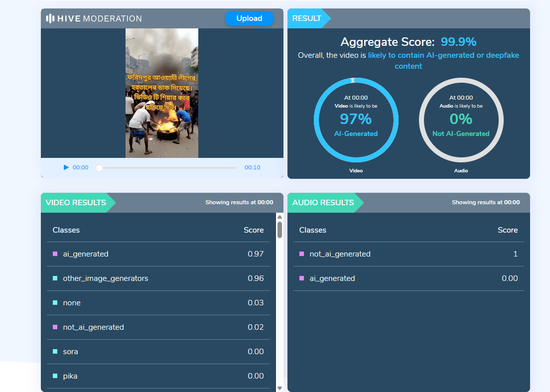Click the 00:10 duration label
The width and height of the screenshot is (550, 392).
(x=252, y=167)
